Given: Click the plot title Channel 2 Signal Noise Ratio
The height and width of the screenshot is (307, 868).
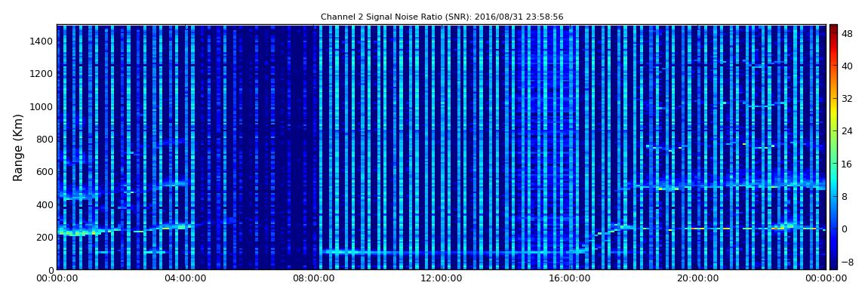Looking at the screenshot, I should pos(442,17).
